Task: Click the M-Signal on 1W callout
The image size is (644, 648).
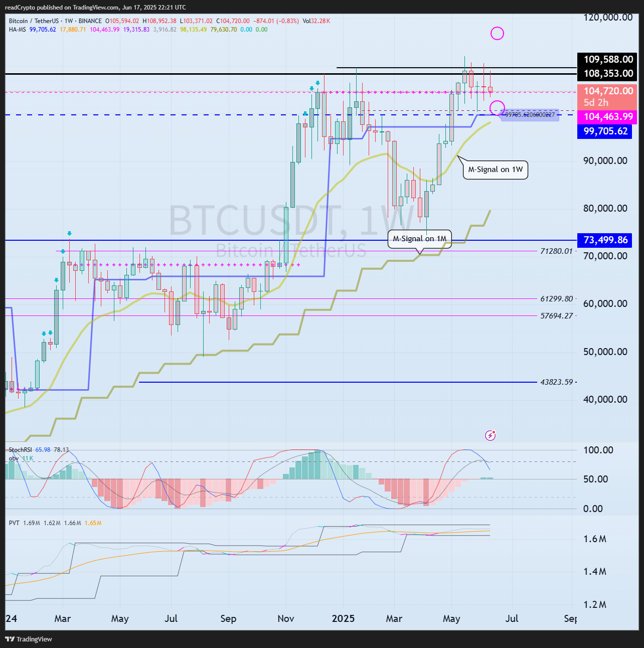Action: 496,170
